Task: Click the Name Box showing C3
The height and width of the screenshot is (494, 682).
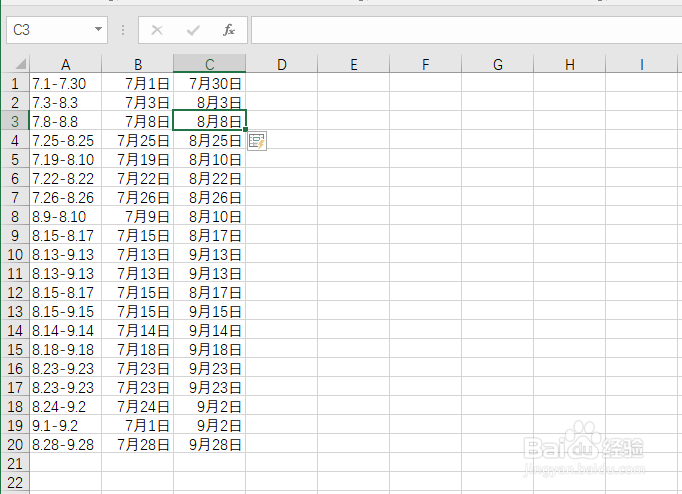Action: click(x=50, y=30)
